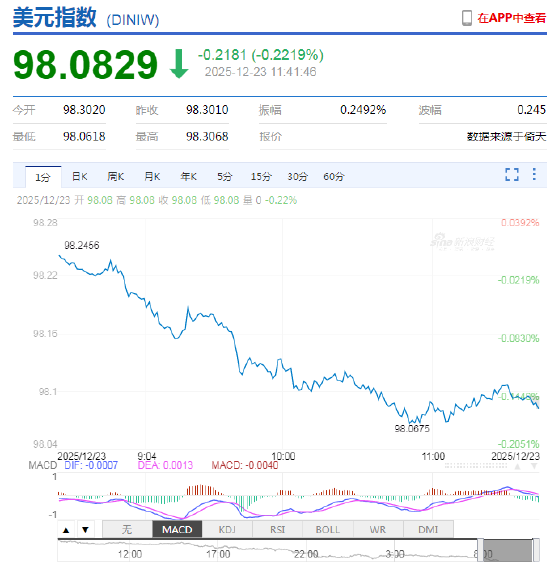Click the right handle of range slider
The width and height of the screenshot is (550, 568).
coord(536,551)
